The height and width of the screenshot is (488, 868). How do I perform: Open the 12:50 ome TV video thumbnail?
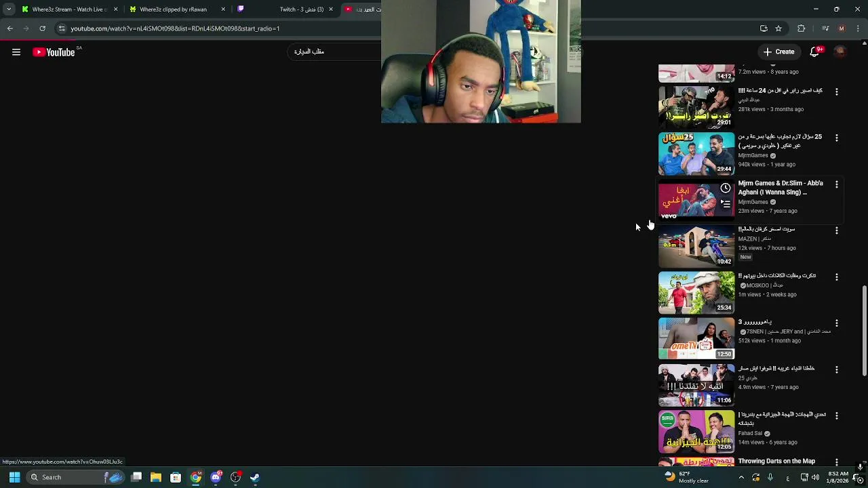click(x=696, y=338)
